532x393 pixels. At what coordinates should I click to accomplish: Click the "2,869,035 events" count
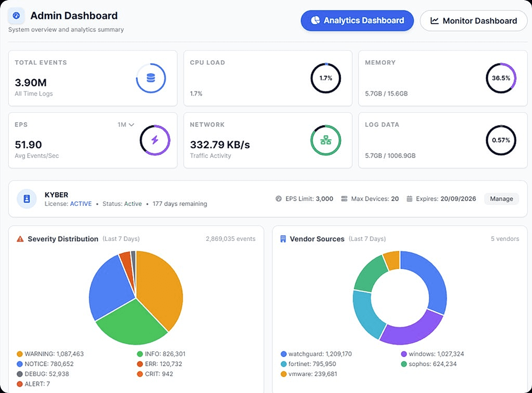231,239
